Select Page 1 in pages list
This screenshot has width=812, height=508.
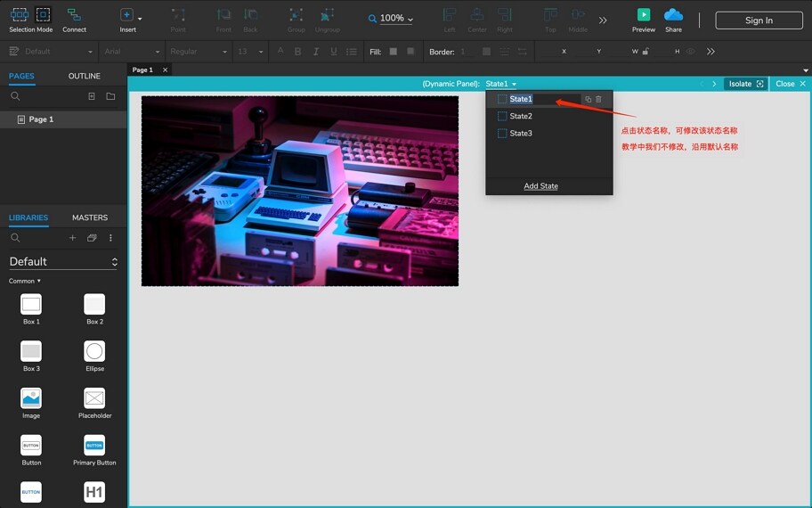pos(63,119)
